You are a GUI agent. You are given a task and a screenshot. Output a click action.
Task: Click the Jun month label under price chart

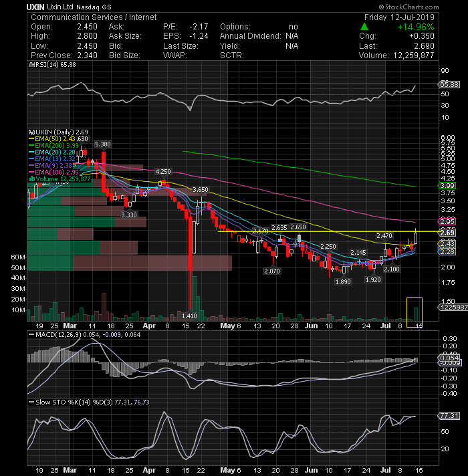tap(312, 326)
